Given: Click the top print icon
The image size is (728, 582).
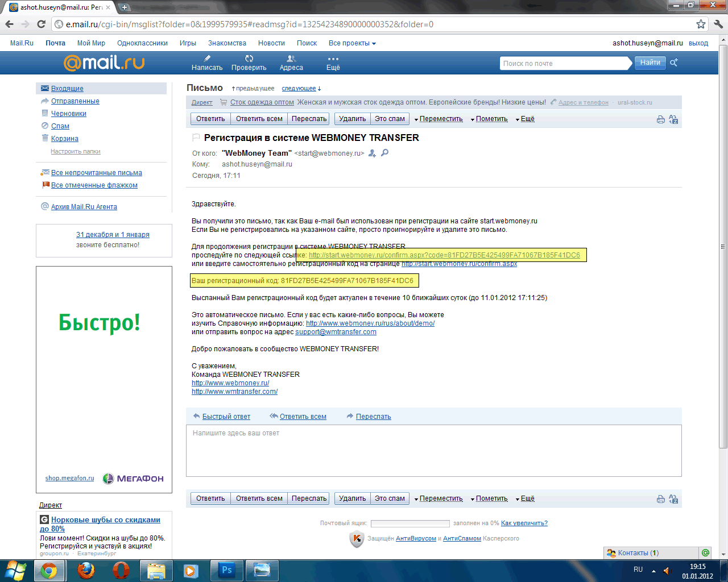Looking at the screenshot, I should coord(660,119).
